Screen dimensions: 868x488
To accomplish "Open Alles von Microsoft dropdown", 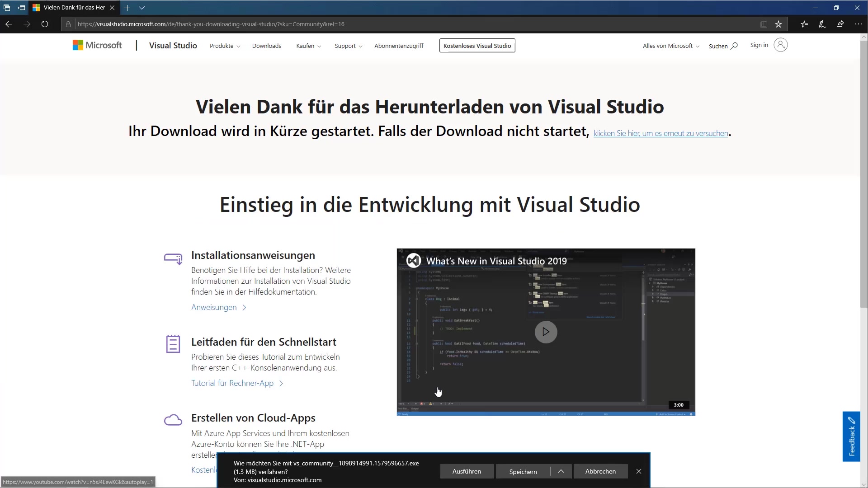I will pos(671,46).
